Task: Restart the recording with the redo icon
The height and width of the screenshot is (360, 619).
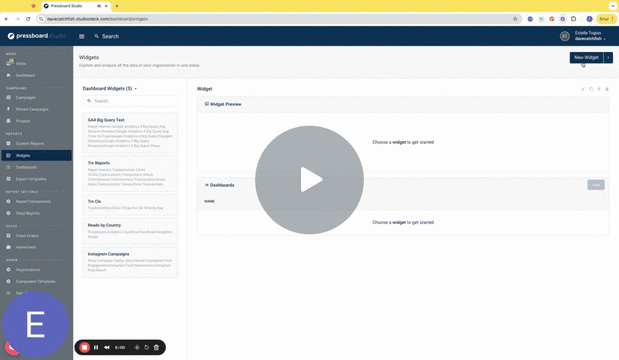Action: tap(146, 347)
